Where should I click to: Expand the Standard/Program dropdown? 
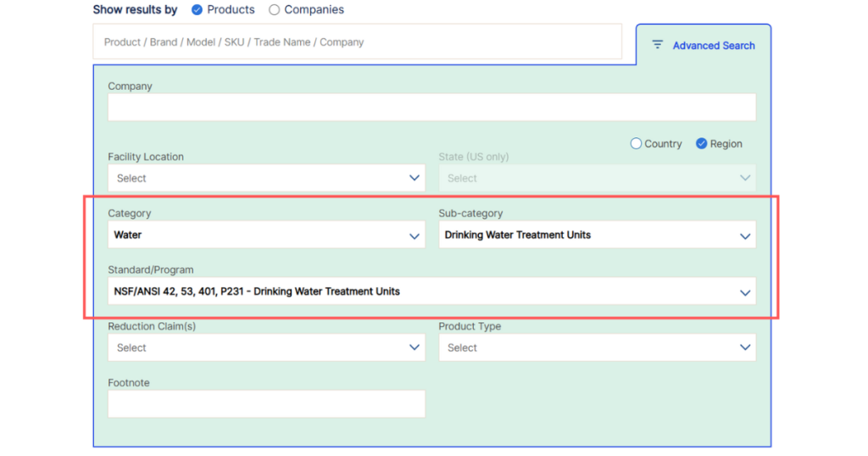pos(431,292)
